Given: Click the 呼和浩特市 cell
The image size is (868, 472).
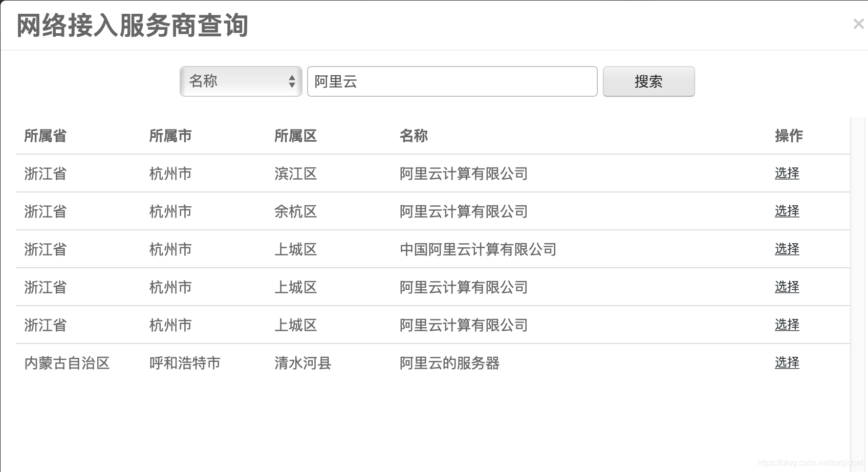Looking at the screenshot, I should click(185, 363).
